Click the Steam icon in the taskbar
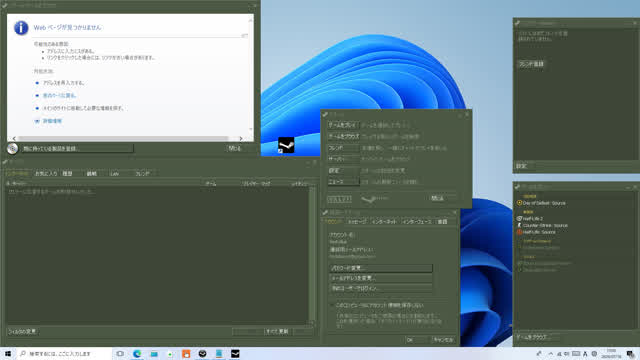640x360 pixels. click(235, 353)
